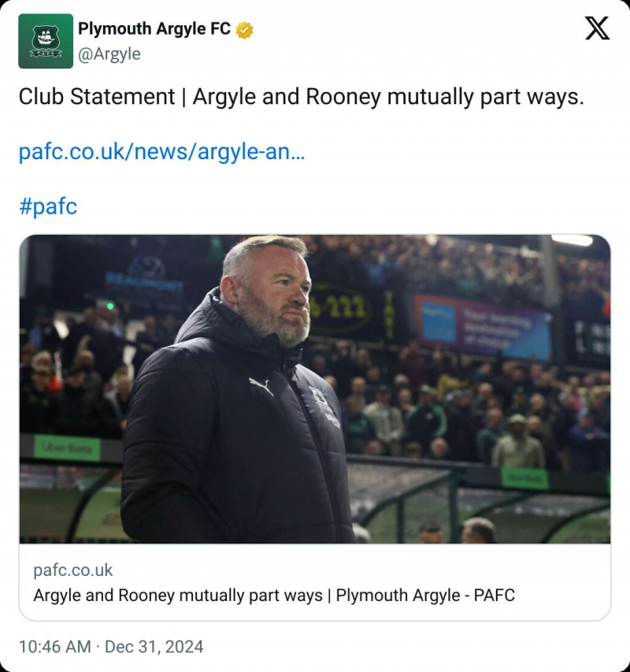Screen dimensions: 630x672
Task: Click the "Club Statement" words in the tweet
Action: pyautogui.click(x=96, y=97)
